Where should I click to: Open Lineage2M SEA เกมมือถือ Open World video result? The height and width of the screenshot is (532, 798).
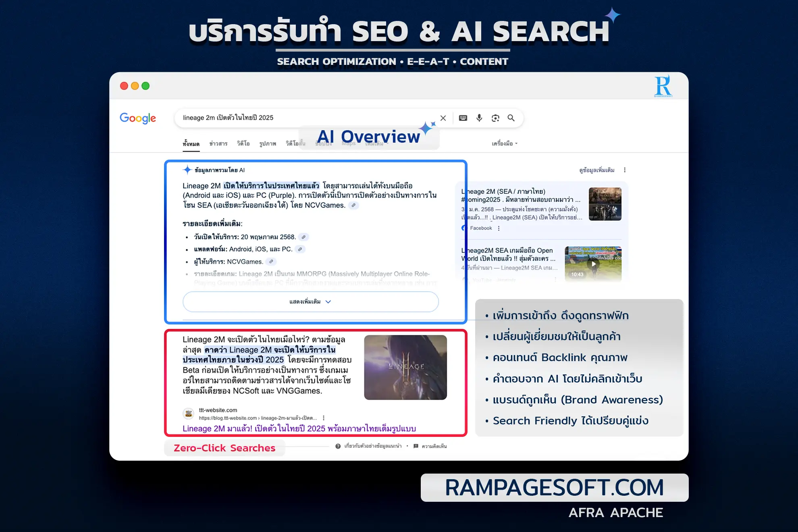[509, 254]
